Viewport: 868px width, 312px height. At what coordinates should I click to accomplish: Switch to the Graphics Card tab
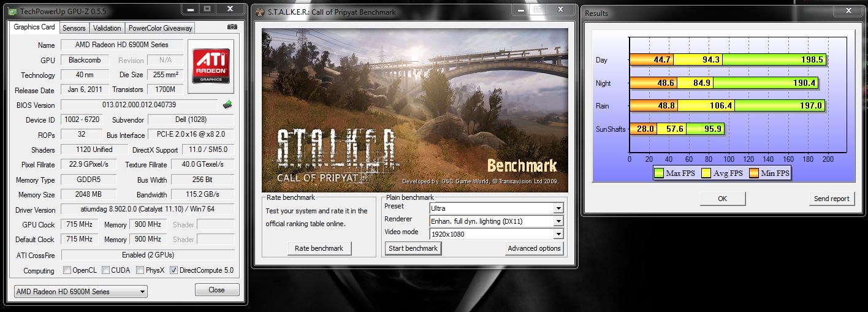point(34,27)
